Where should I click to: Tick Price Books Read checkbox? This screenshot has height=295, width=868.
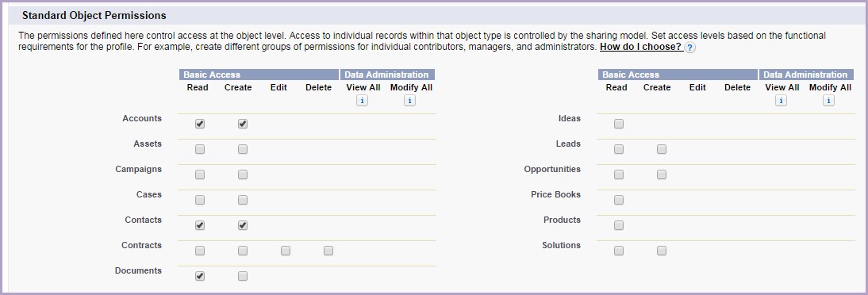tap(619, 201)
